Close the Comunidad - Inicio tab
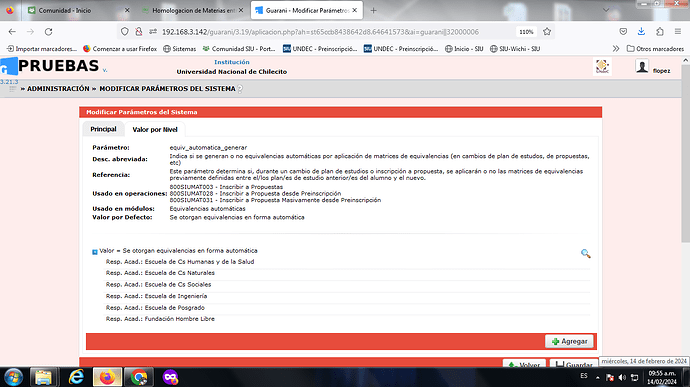 (127, 10)
